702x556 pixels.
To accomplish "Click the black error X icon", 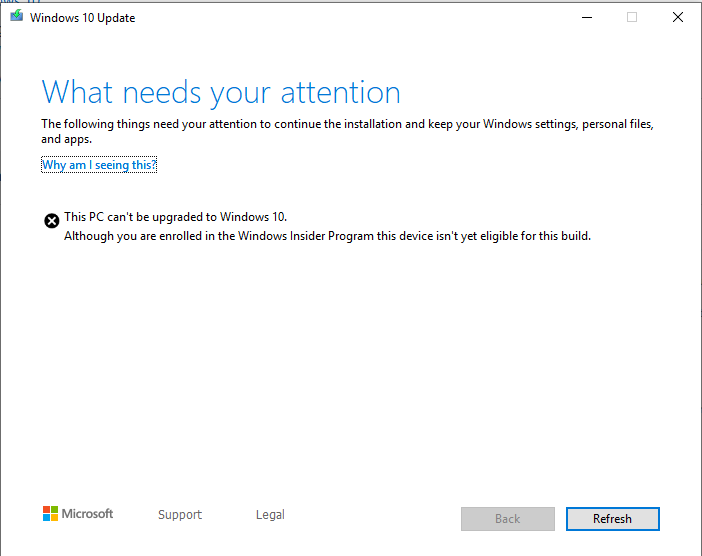I will pos(51,221).
